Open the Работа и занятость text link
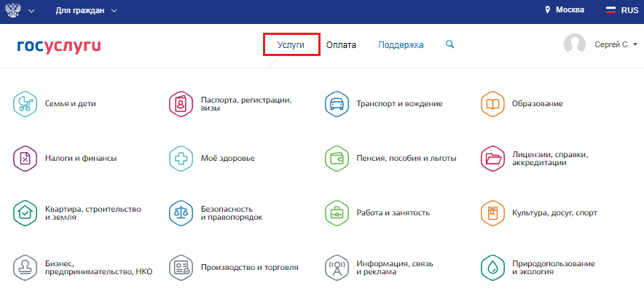This screenshot has height=299, width=644. coord(393,213)
